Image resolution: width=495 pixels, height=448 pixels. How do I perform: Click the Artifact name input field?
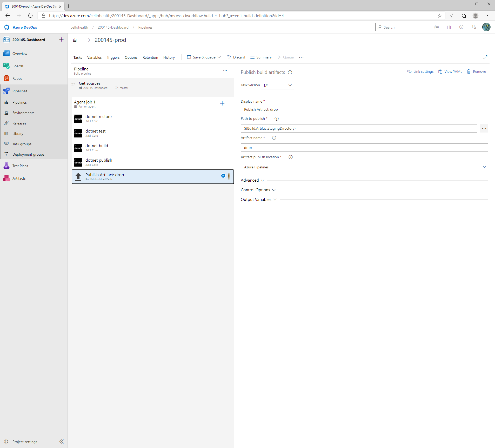coord(364,148)
